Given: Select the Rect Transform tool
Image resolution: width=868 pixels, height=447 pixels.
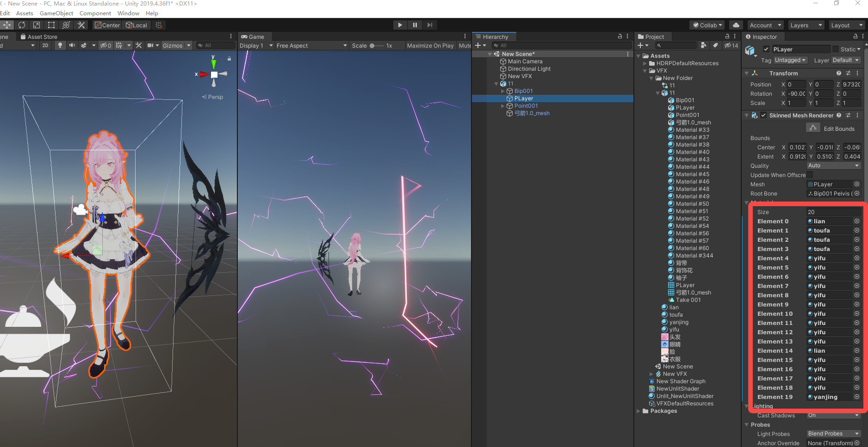Looking at the screenshot, I should tap(51, 25).
